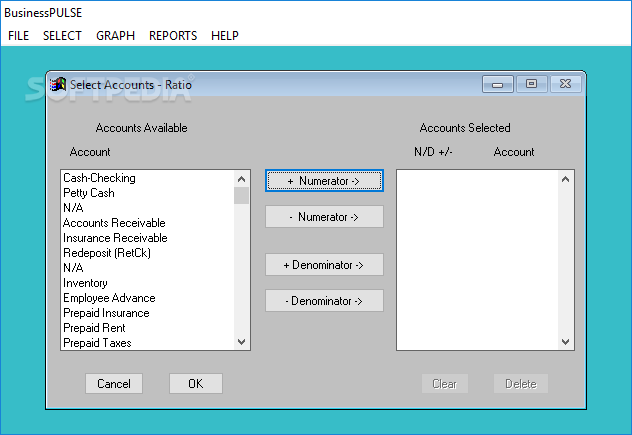Click the - Numerator button
This screenshot has height=435, width=632.
pos(324,216)
